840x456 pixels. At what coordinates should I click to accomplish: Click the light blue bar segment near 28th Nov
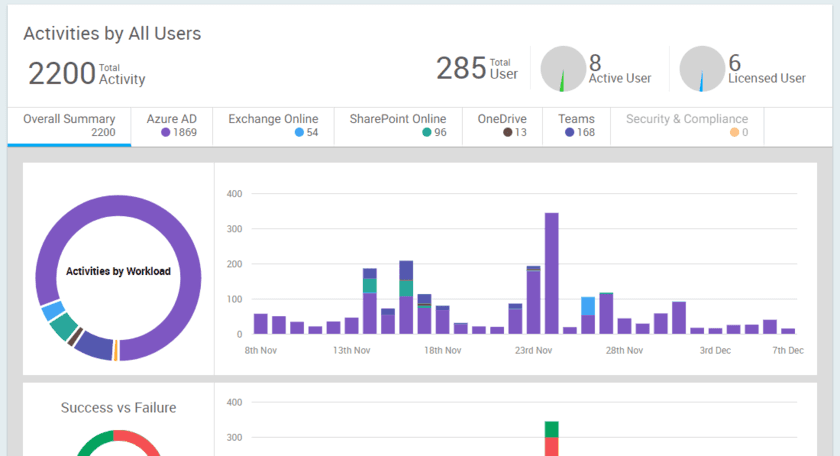(588, 306)
